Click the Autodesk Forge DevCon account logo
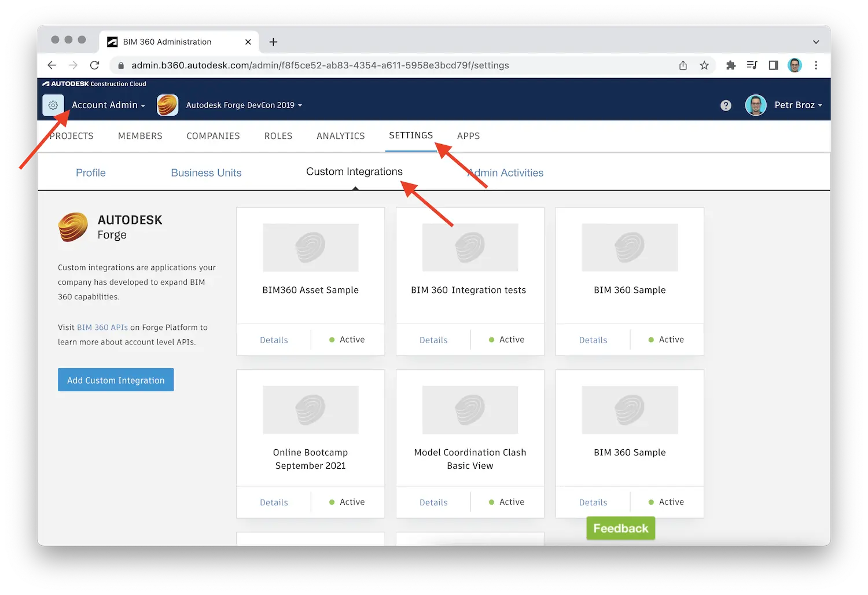Viewport: 868px width, 595px height. coord(167,105)
